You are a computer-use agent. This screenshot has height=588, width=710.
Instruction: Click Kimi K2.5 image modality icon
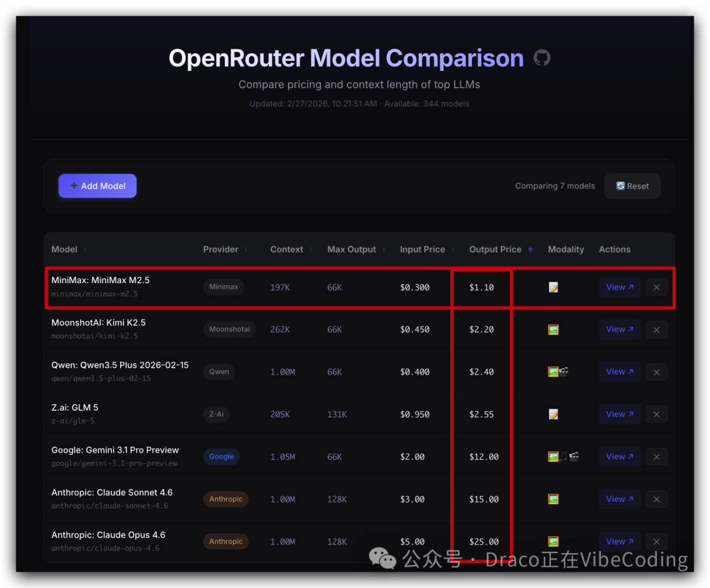pyautogui.click(x=554, y=330)
